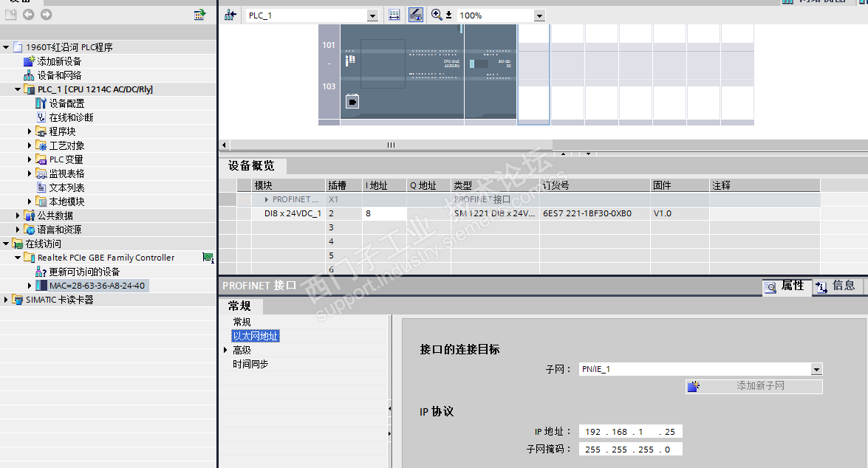The image size is (868, 468).
Task: Click the zoom-in magnifier icon
Action: pyautogui.click(x=437, y=15)
